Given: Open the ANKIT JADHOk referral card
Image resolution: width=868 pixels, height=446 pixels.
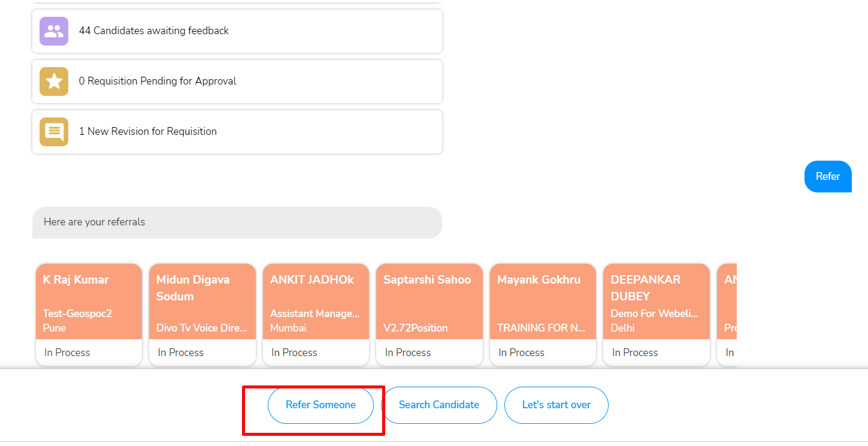Looking at the screenshot, I should [x=316, y=315].
